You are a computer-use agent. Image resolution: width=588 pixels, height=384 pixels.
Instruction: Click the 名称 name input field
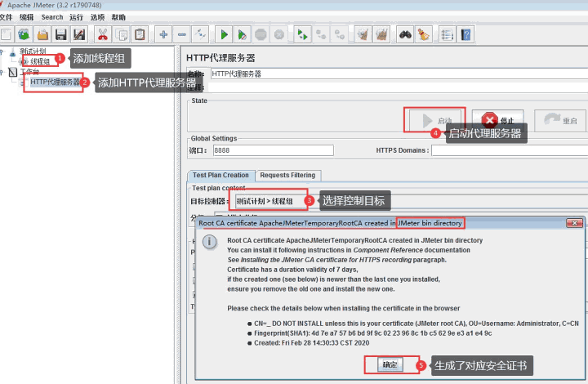click(x=399, y=74)
